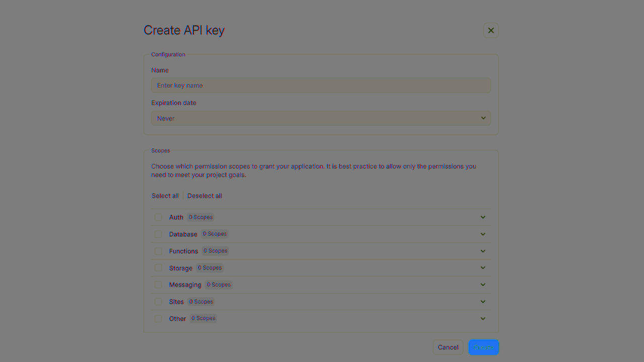The width and height of the screenshot is (644, 362).
Task: Select the Functions scope checkbox
Action: click(x=158, y=251)
